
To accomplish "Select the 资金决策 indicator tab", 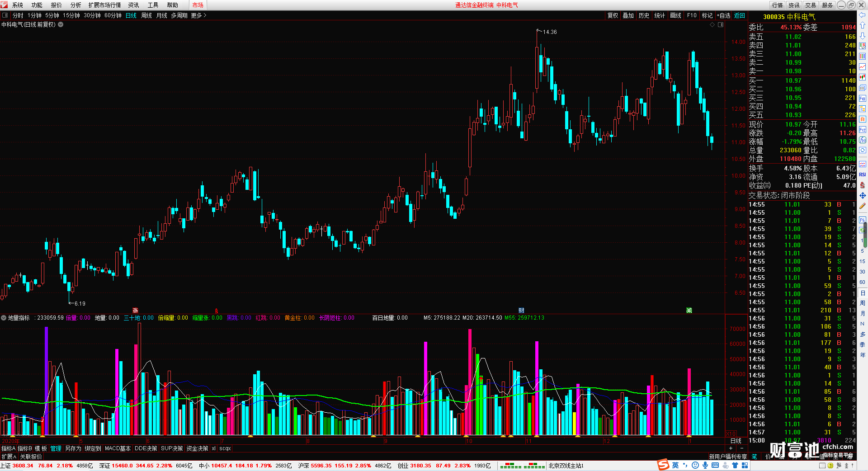I will coord(197,448).
